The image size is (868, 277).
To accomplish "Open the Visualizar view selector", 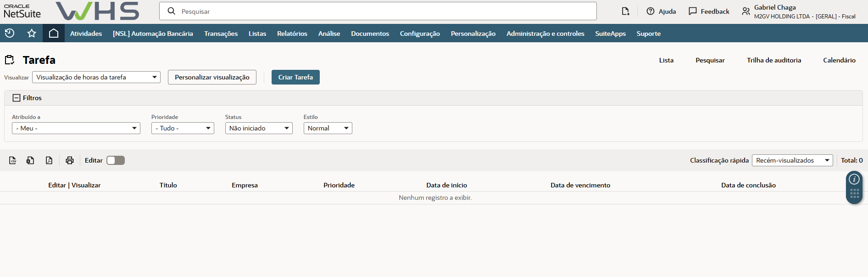I will [x=96, y=77].
